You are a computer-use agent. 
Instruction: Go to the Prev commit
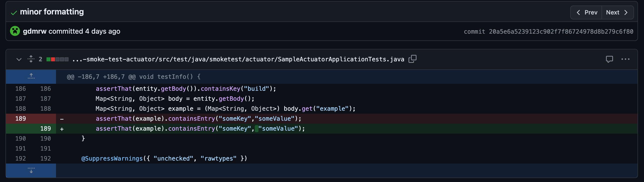[x=587, y=12]
